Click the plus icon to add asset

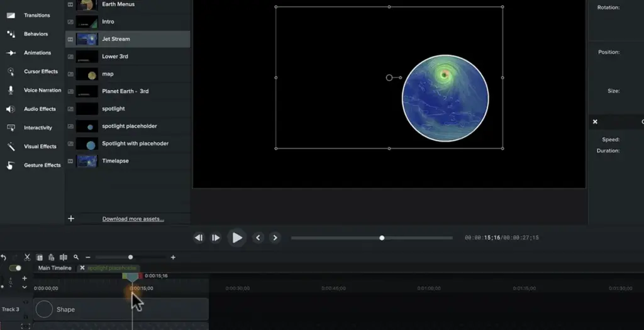71,219
